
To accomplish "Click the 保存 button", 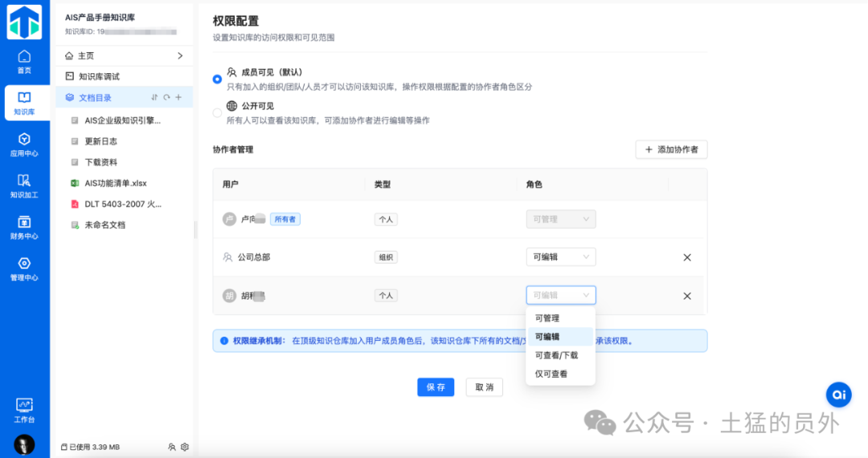I will tap(436, 387).
